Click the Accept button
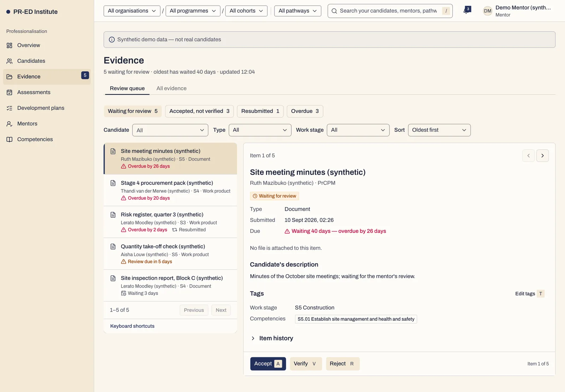The height and width of the screenshot is (392, 565). point(268,364)
